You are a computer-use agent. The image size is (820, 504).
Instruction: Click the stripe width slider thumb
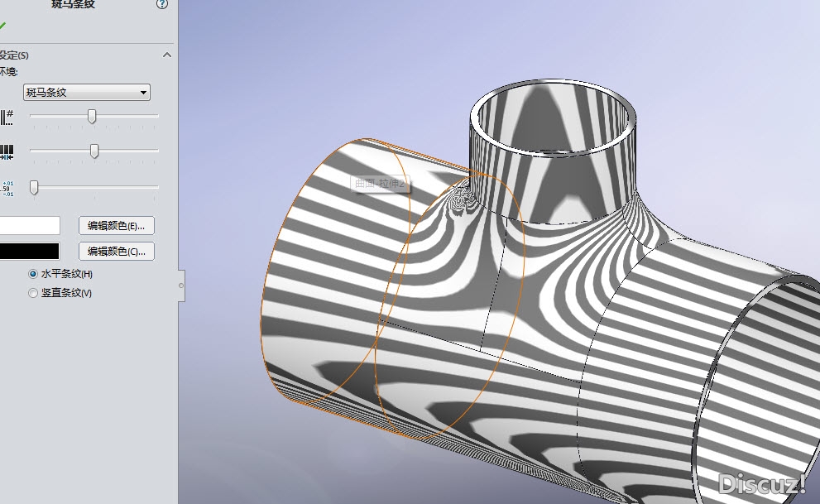coord(94,151)
